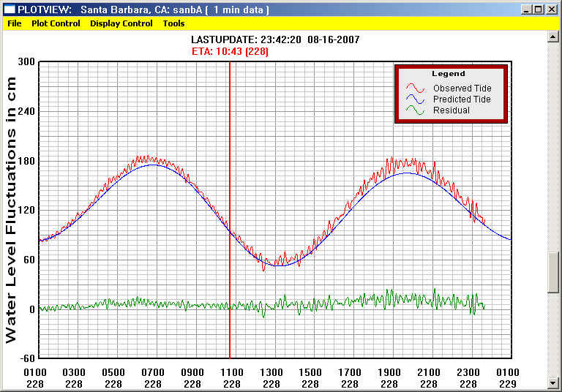This screenshot has width=562, height=392.
Task: Click the vertical scrollbar thumb
Action: pyautogui.click(x=554, y=271)
